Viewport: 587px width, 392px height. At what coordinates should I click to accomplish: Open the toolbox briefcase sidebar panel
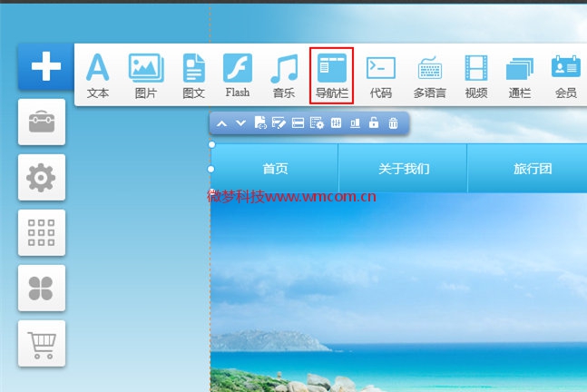(42, 122)
